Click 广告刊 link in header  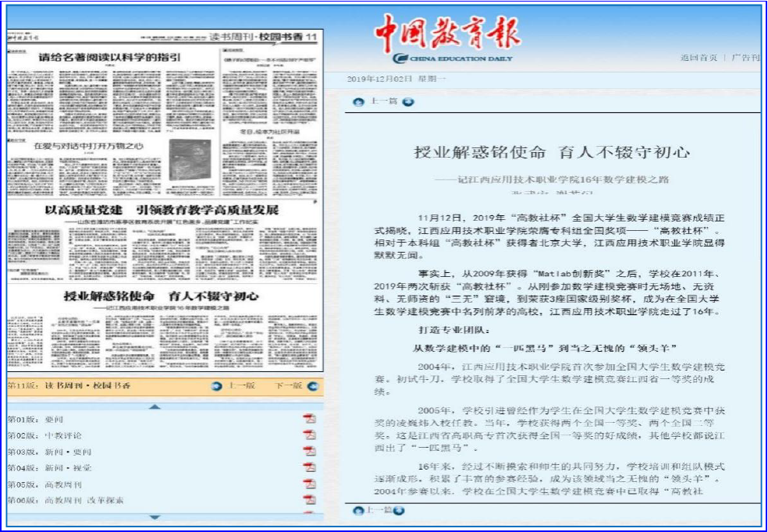pos(745,57)
